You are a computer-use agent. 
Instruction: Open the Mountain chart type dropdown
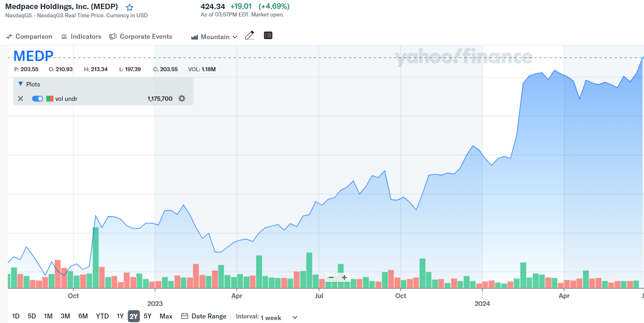point(215,37)
